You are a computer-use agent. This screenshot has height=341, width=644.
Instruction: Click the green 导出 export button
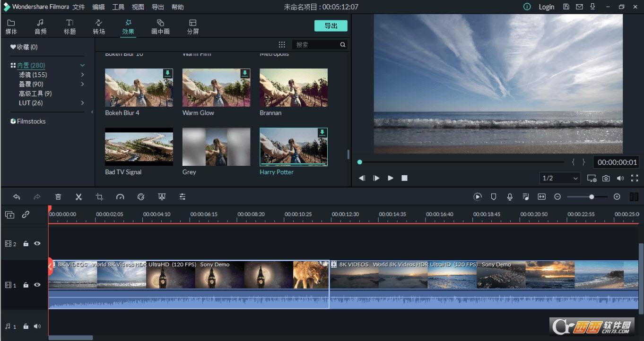click(331, 26)
